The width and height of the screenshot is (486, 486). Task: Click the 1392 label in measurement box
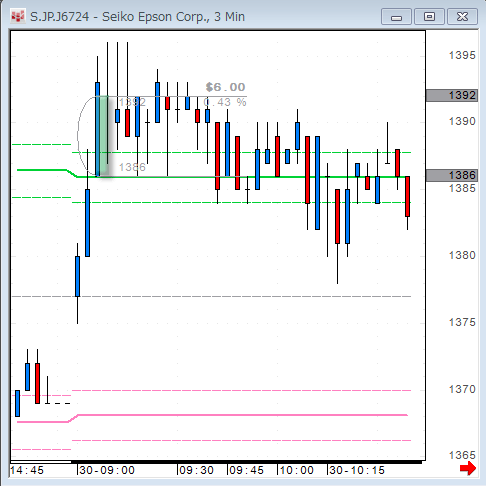click(132, 102)
